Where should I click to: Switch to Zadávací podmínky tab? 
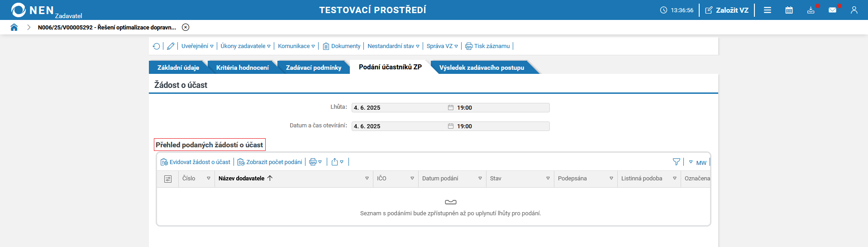point(314,68)
